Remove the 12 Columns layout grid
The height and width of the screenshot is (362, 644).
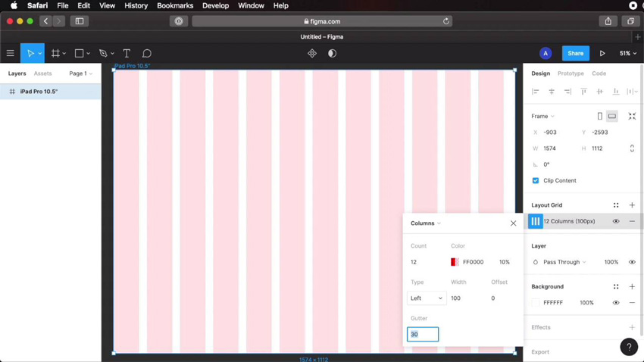(632, 222)
